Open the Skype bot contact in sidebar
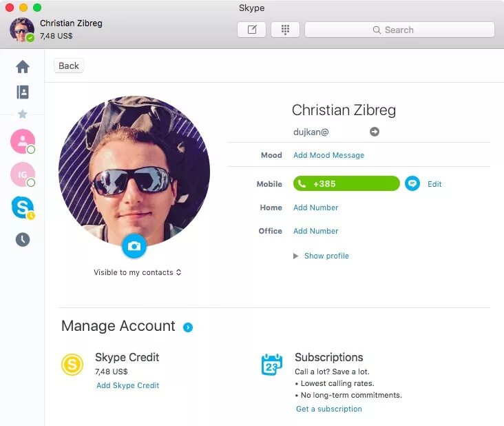 pos(23,207)
